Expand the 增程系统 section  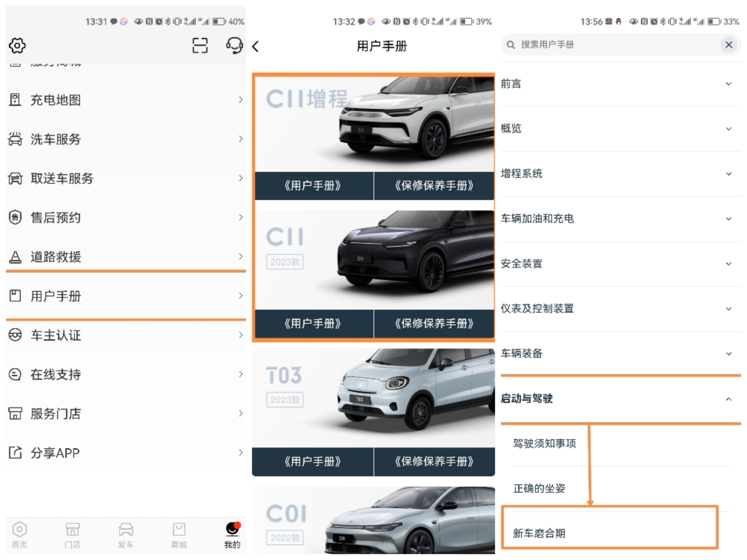(621, 174)
